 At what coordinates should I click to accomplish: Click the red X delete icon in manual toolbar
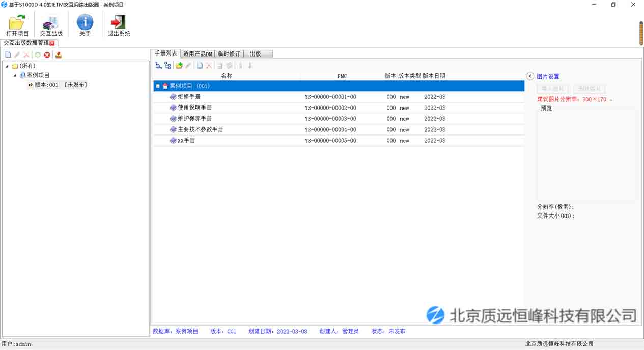[x=209, y=66]
